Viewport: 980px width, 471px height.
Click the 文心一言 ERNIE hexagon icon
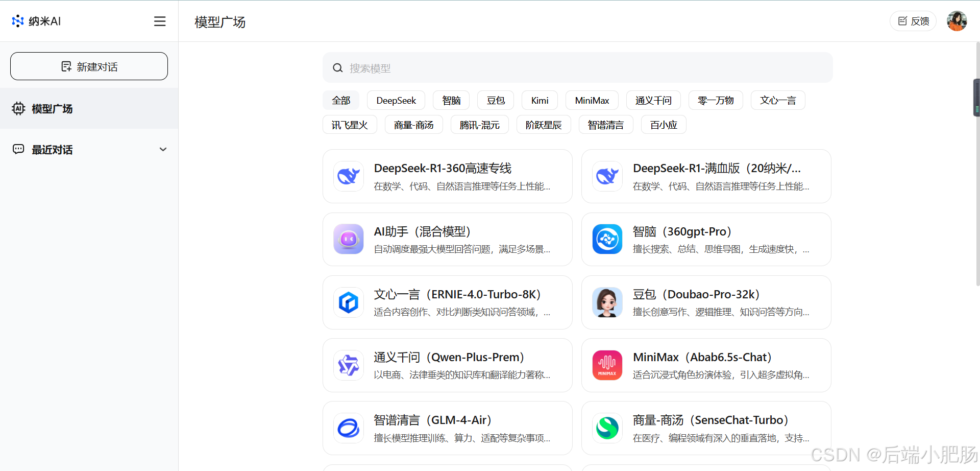[349, 302]
